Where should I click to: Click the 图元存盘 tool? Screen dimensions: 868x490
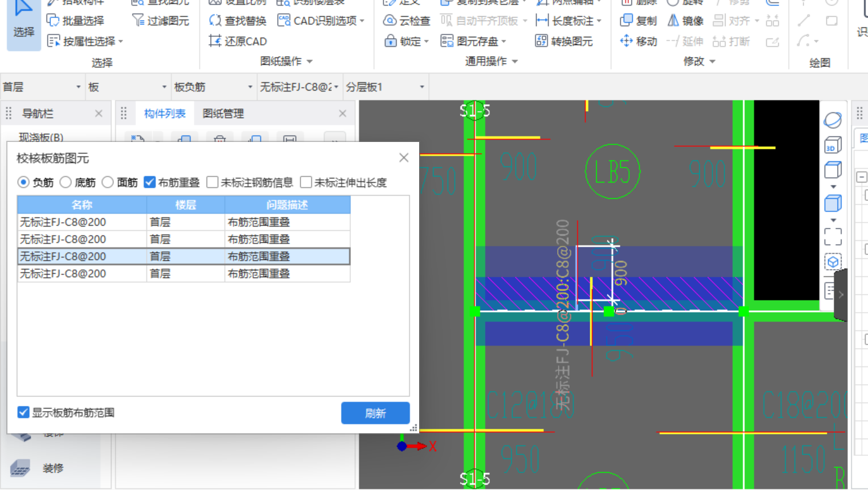pos(473,41)
